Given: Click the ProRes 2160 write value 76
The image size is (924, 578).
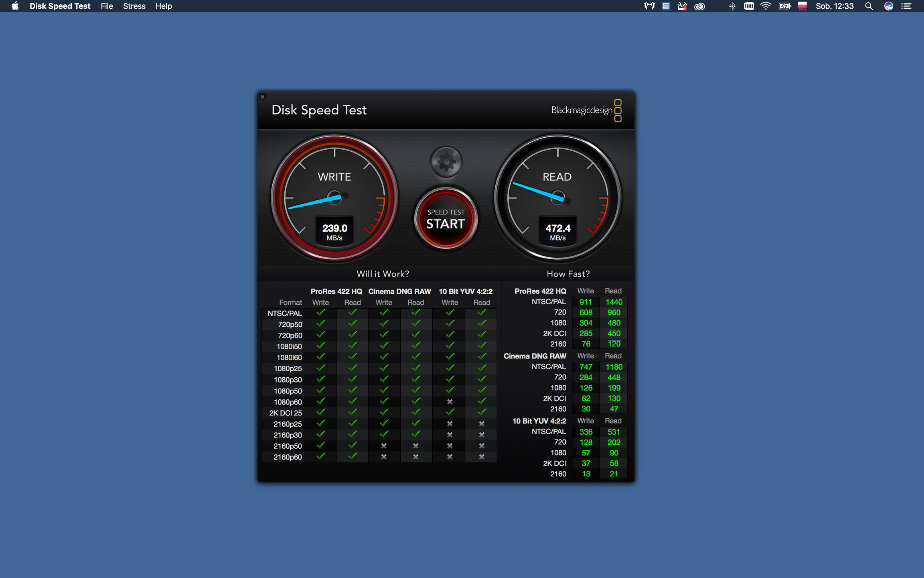Looking at the screenshot, I should tap(586, 344).
